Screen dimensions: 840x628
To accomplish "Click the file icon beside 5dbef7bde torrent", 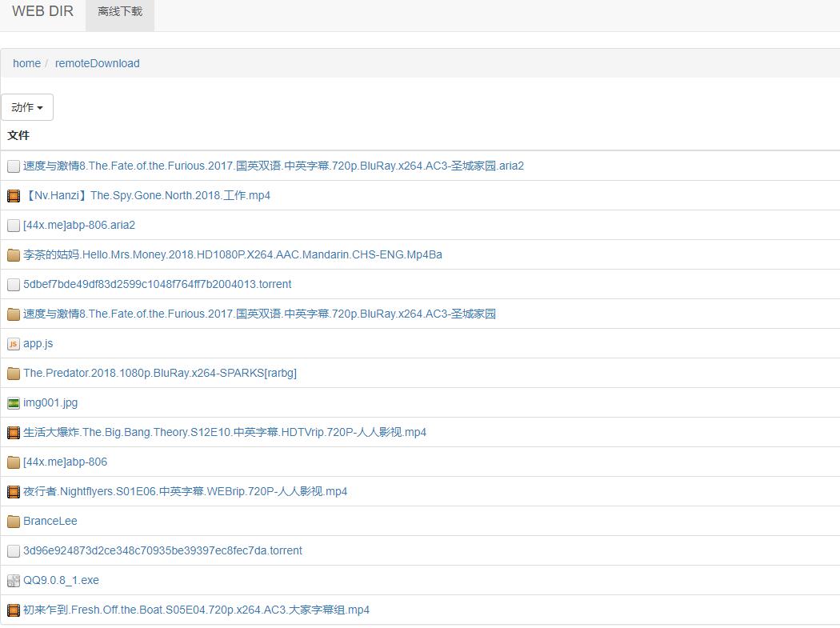I will pos(14,285).
